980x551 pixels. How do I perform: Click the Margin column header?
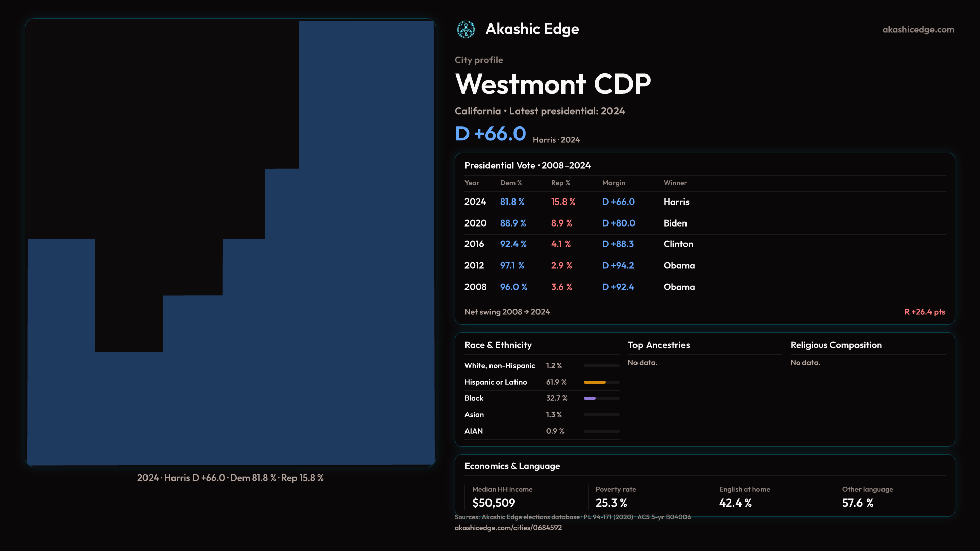[614, 183]
